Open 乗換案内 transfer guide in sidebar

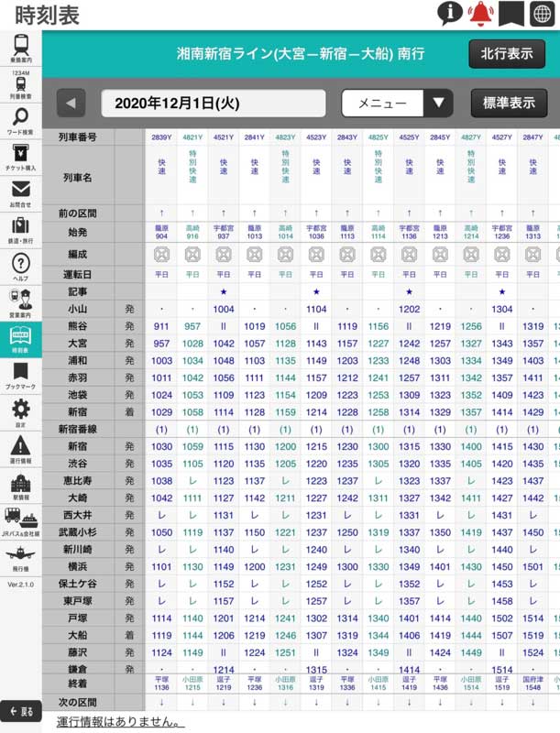pos(21,49)
